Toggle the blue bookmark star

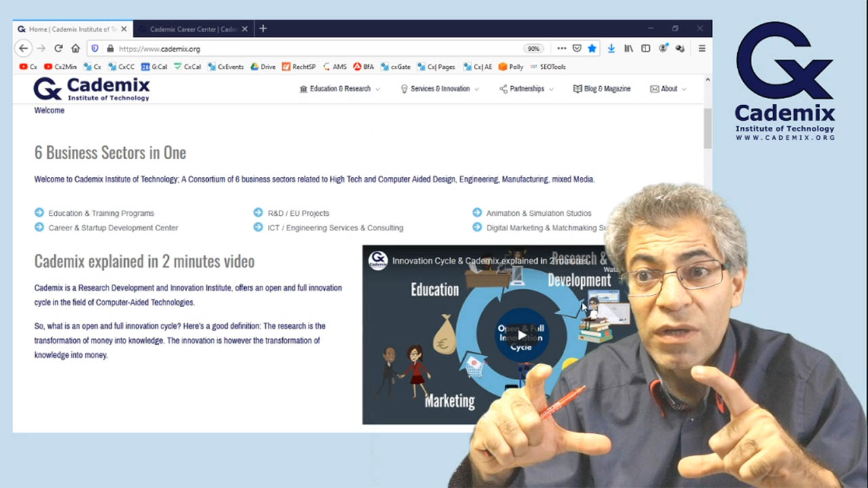click(x=592, y=48)
